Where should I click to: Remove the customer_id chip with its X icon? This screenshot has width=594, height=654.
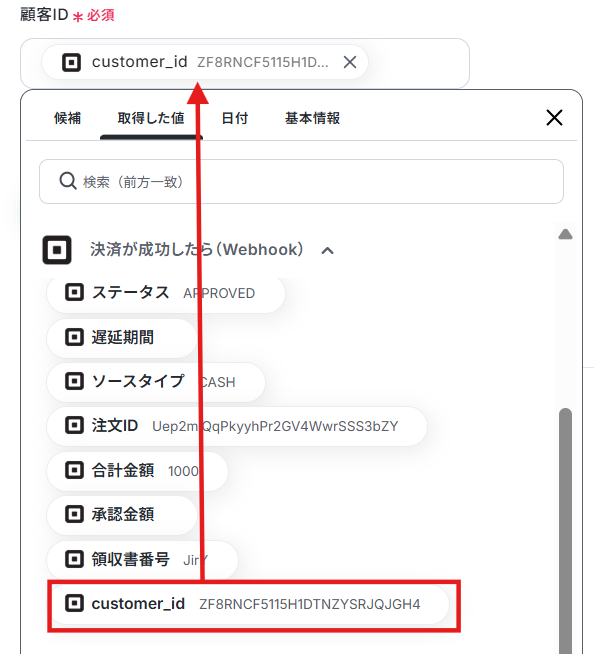[x=350, y=62]
